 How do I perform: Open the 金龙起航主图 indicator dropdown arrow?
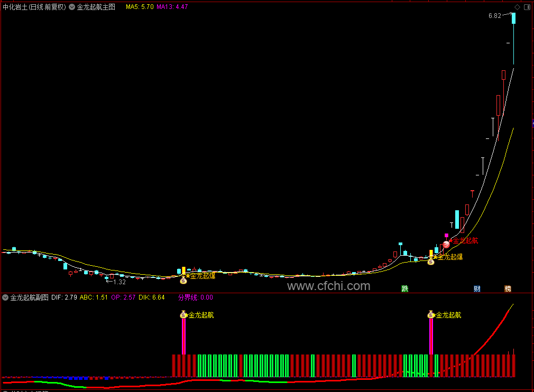coord(72,7)
